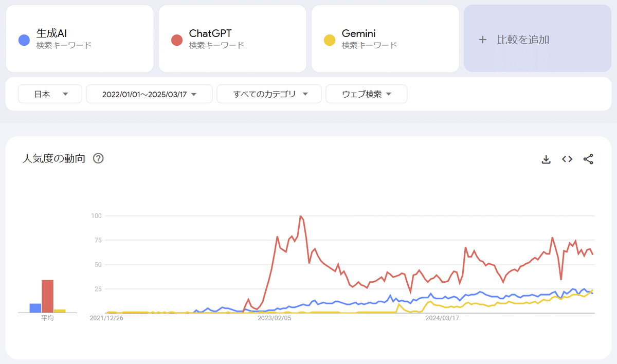Download the trend data as CSV

(x=546, y=159)
